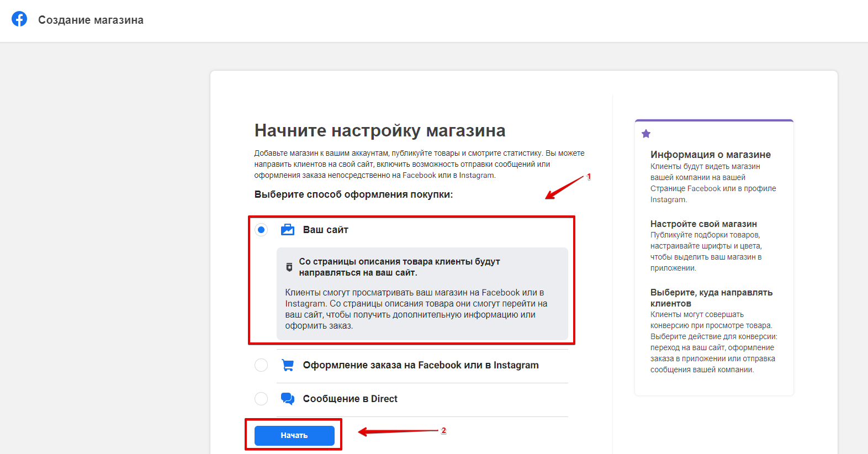Click the "Оформление заказа на Facebook или в Instagram" label
The image size is (868, 454).
click(420, 365)
